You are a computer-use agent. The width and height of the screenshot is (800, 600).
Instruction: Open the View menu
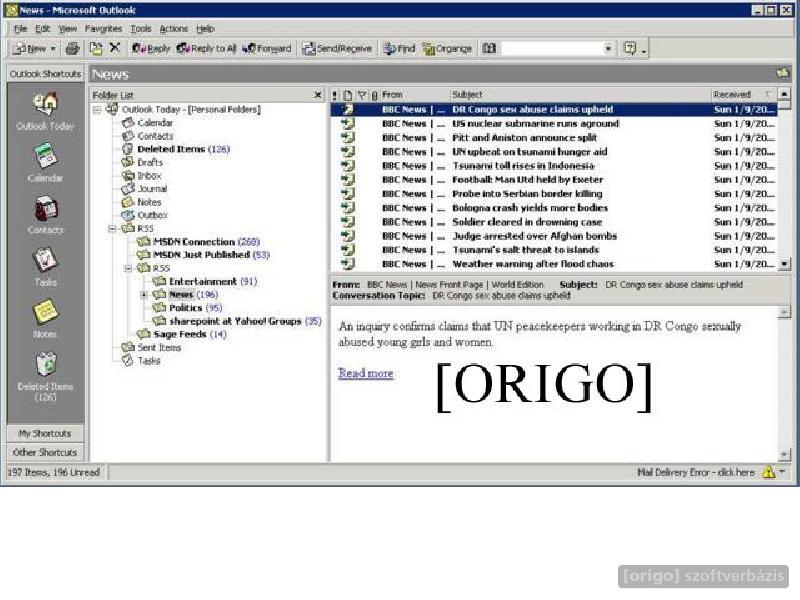click(x=67, y=29)
